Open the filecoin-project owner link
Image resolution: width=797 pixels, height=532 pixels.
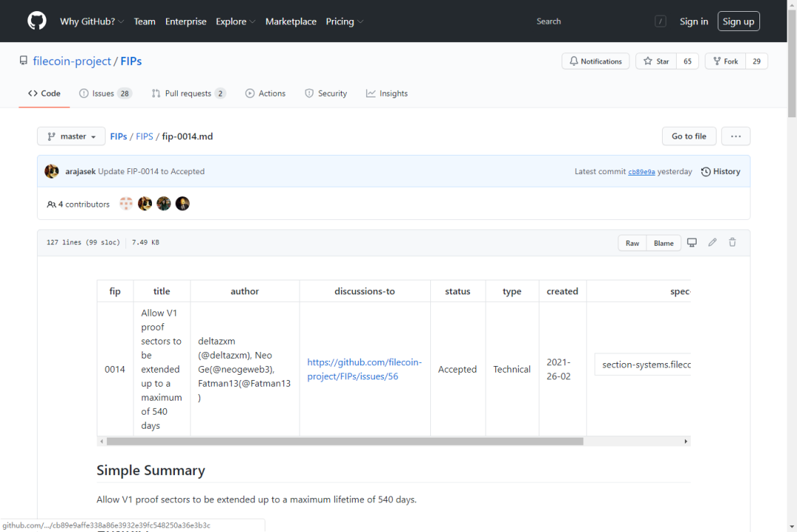point(72,61)
